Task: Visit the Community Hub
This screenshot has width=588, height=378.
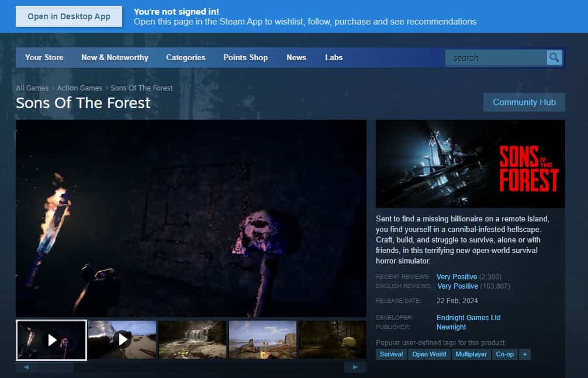Action: click(524, 102)
